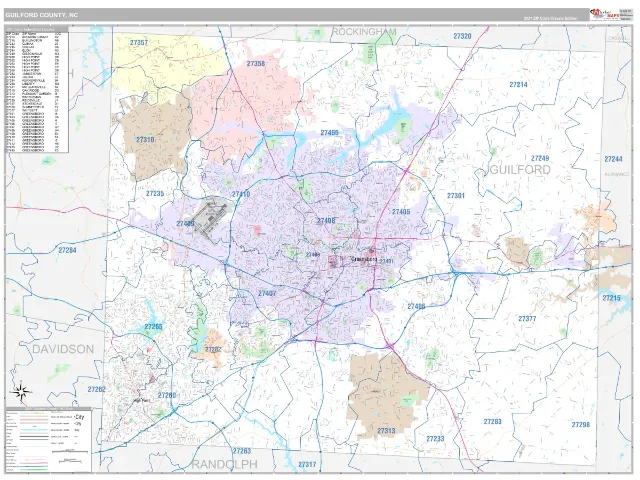This screenshot has height=480, width=640.
Task: Select ZIP code label 27313
Action: [386, 431]
